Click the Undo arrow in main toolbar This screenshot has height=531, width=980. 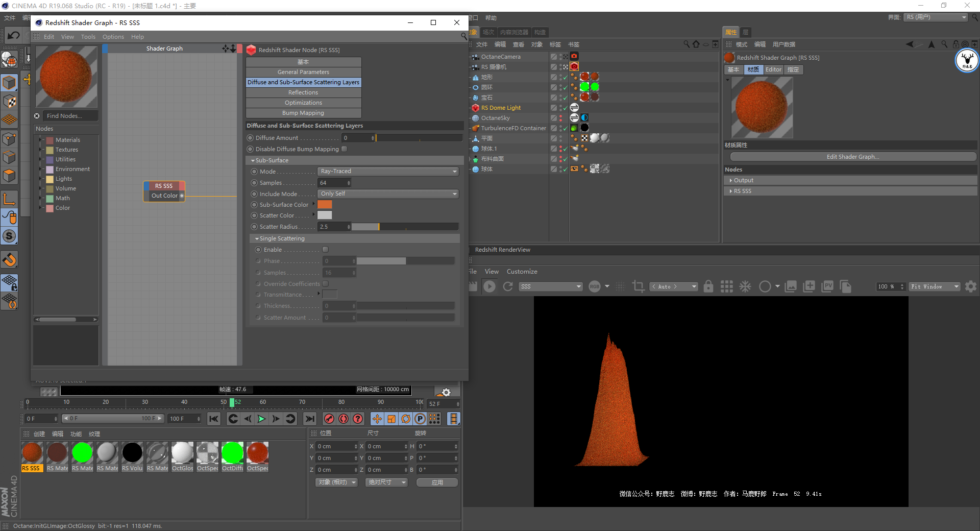(14, 35)
